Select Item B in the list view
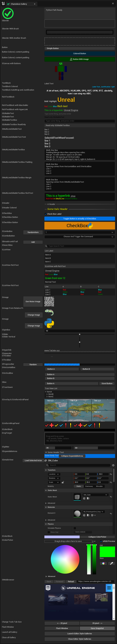Image resolution: width=117 pixels, height=644 pixels. [80, 258]
